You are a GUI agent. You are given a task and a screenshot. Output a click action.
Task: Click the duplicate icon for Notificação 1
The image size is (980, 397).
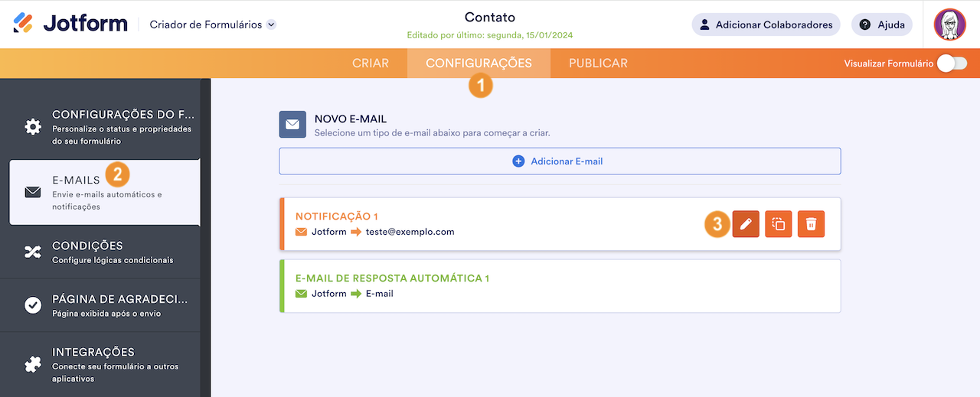pos(779,224)
